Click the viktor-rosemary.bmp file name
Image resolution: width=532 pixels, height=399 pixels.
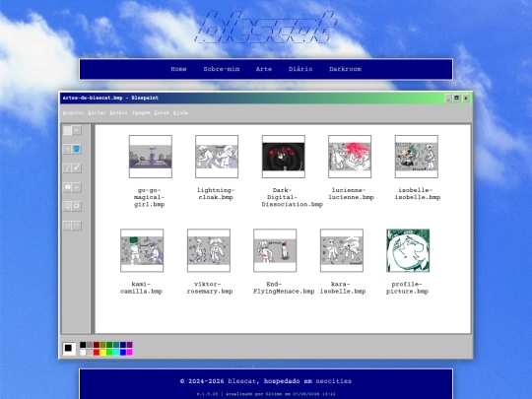[x=210, y=288]
